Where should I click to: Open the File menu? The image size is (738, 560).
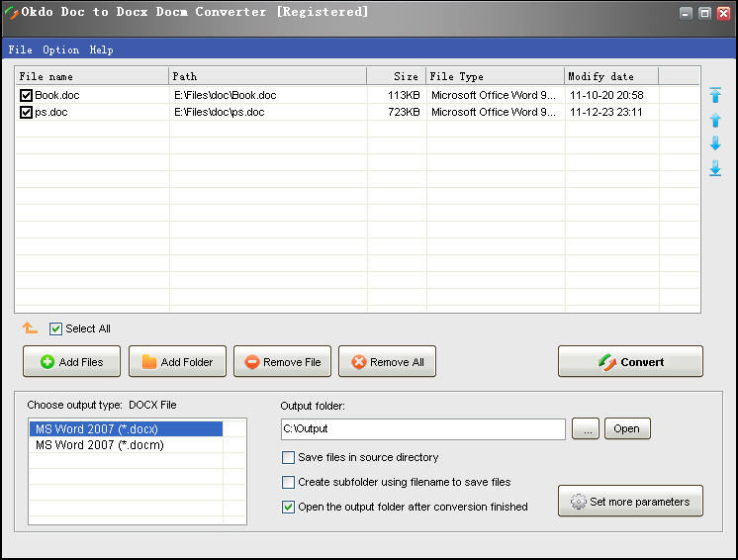coord(20,49)
